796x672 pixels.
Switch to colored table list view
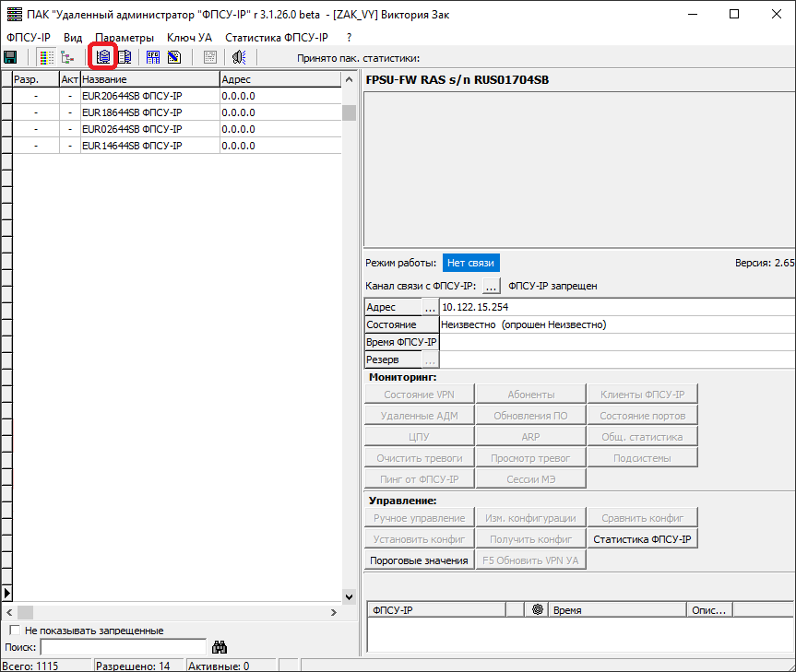pos(46,57)
